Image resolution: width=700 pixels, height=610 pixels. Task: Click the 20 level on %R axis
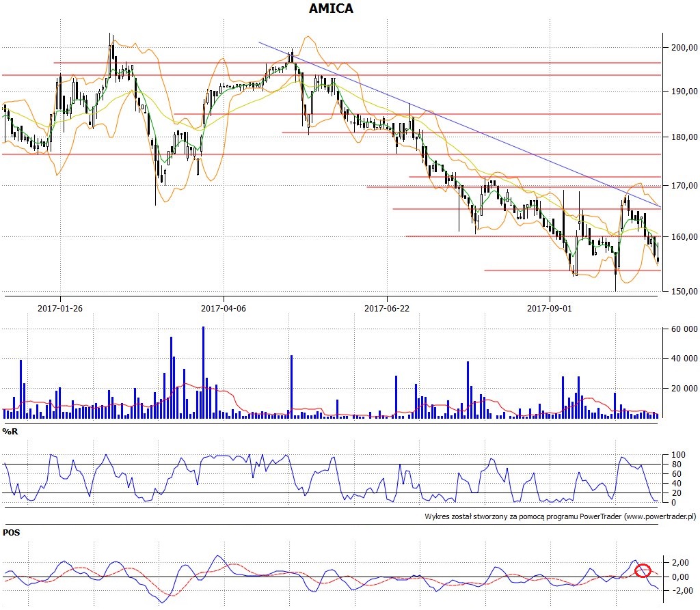pyautogui.click(x=677, y=493)
